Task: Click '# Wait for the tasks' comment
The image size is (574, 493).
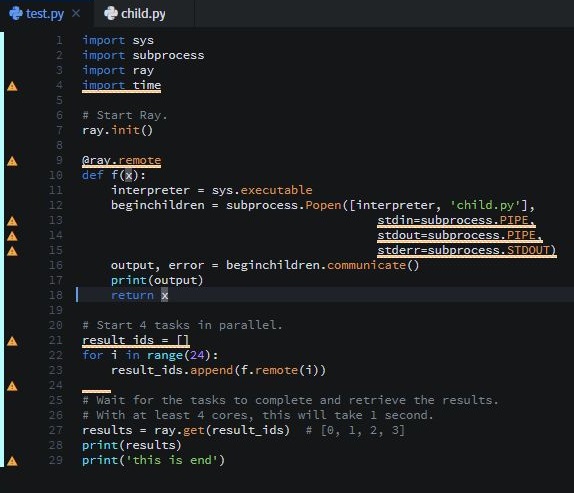Action: coord(290,400)
